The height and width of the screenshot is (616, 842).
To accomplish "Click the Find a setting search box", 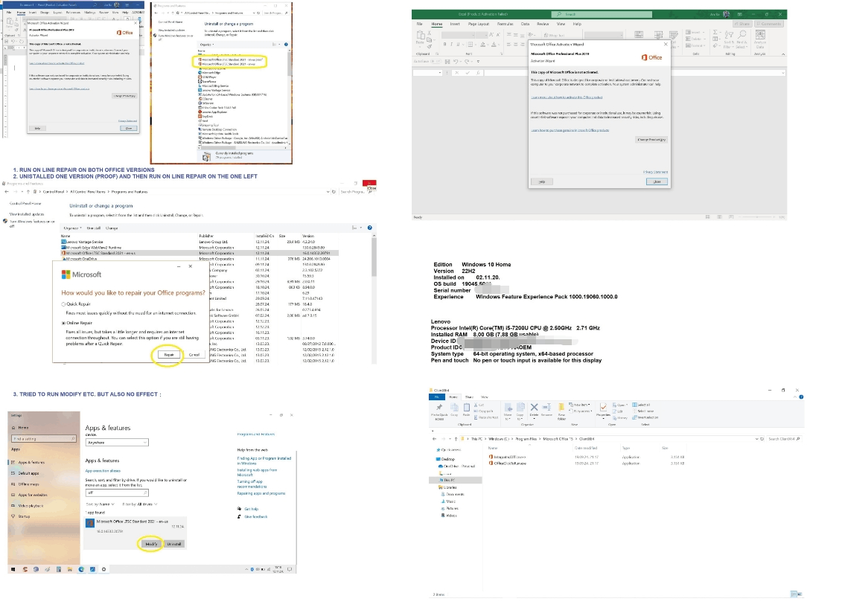I will 43,439.
